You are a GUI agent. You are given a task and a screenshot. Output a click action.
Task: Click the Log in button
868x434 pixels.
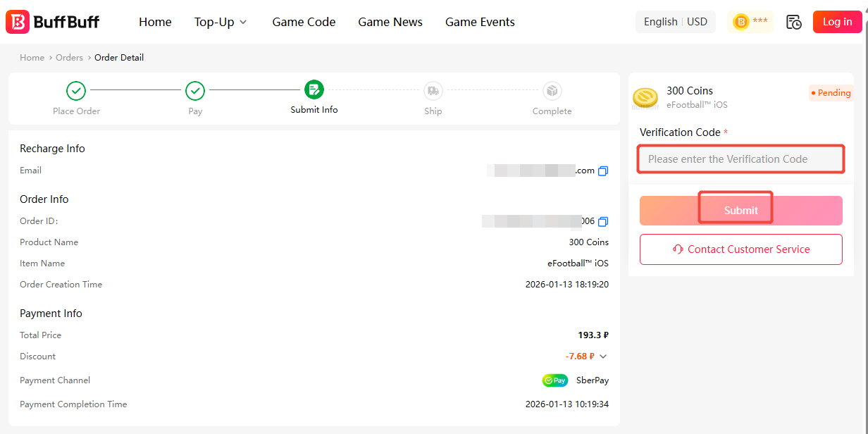[837, 22]
